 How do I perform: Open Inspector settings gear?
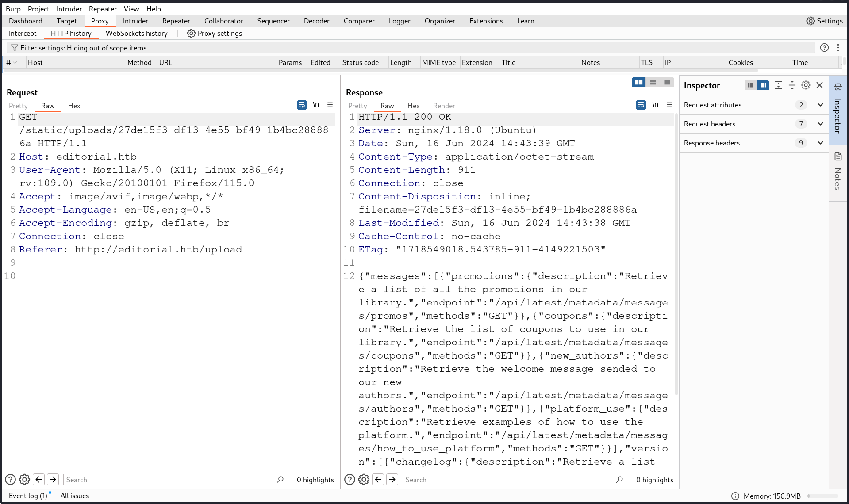(x=806, y=85)
